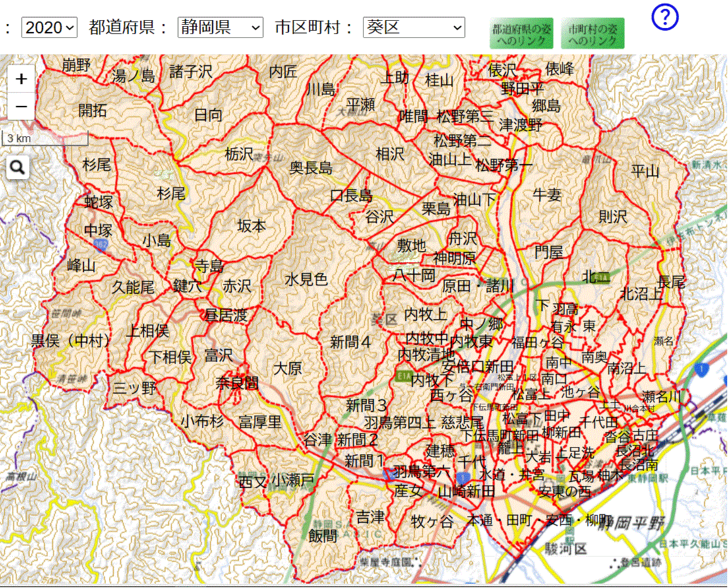Select the 内匠 district label
This screenshot has height=588, width=728.
point(283,71)
